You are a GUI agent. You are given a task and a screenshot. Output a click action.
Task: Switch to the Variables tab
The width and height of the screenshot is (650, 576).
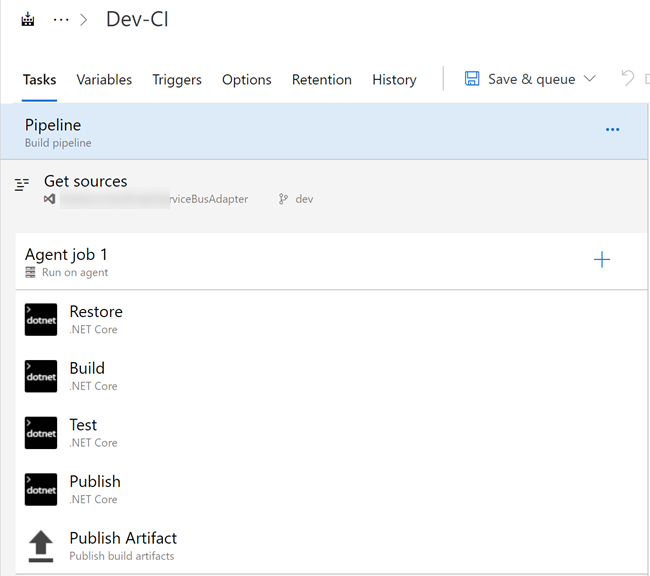click(x=104, y=80)
